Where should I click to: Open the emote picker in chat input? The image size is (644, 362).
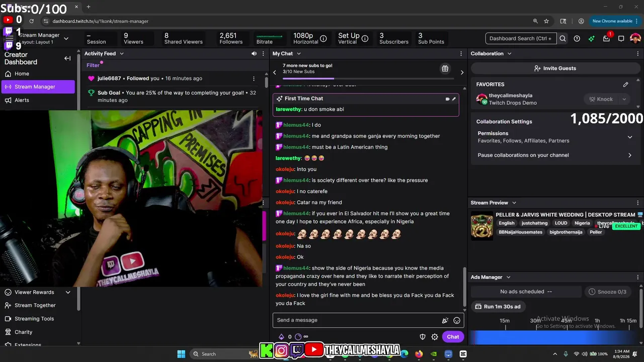457,320
